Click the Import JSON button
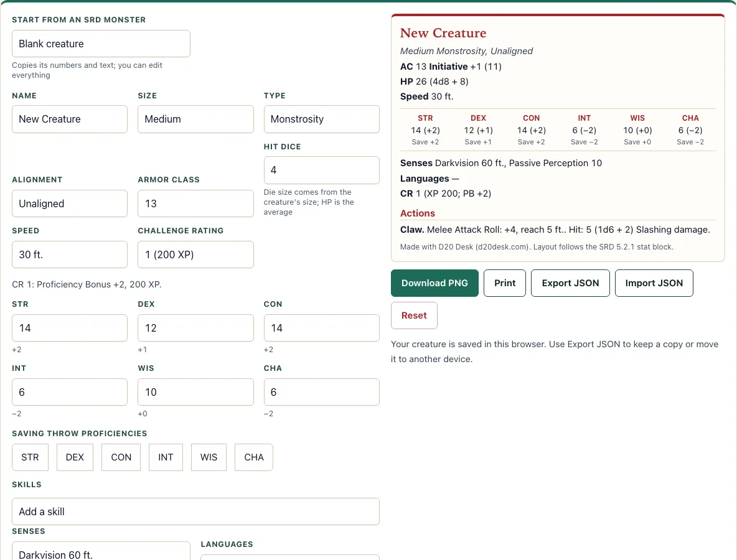Image resolution: width=737 pixels, height=560 pixels. (x=654, y=283)
